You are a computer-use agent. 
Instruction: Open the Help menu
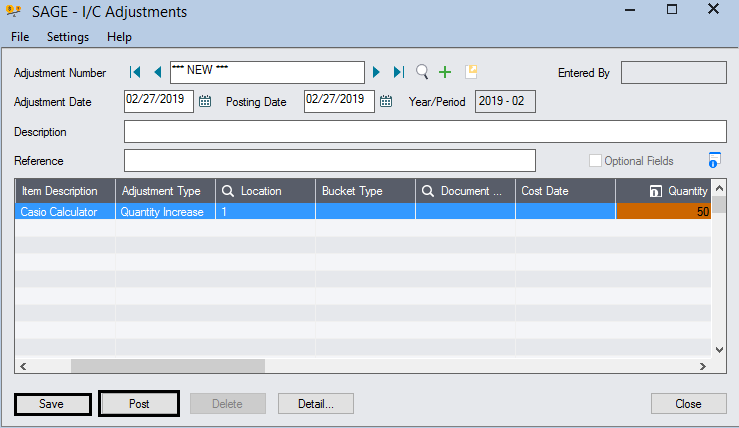pos(119,37)
